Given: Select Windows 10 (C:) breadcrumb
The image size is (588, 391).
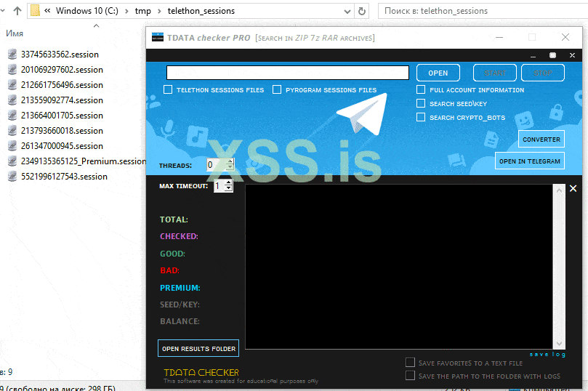Looking at the screenshot, I should pos(87,11).
